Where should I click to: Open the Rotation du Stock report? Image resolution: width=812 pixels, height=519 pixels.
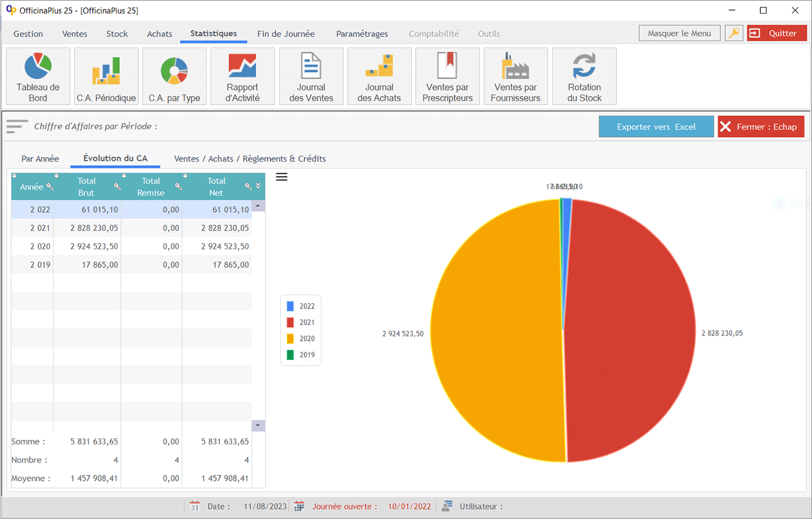click(584, 76)
